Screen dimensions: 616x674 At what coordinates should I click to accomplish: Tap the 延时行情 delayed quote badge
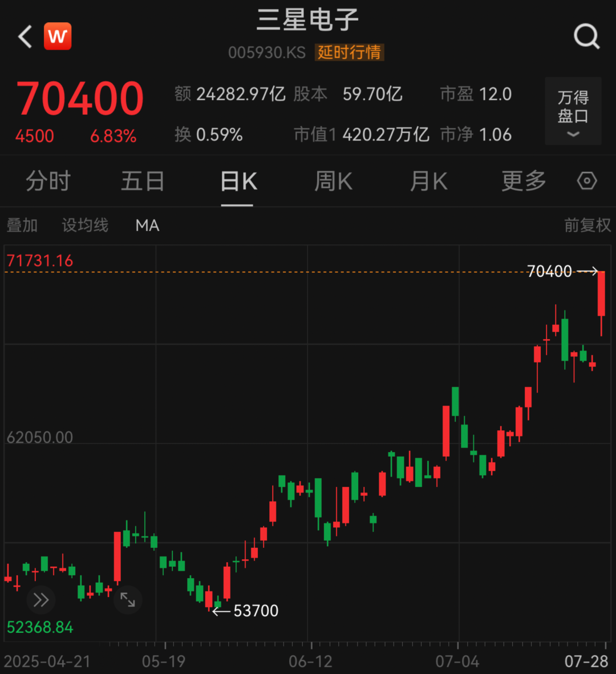click(x=350, y=53)
